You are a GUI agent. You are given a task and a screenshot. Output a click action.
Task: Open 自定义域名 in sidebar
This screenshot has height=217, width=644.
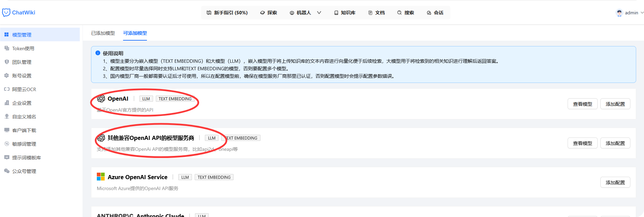40,116
